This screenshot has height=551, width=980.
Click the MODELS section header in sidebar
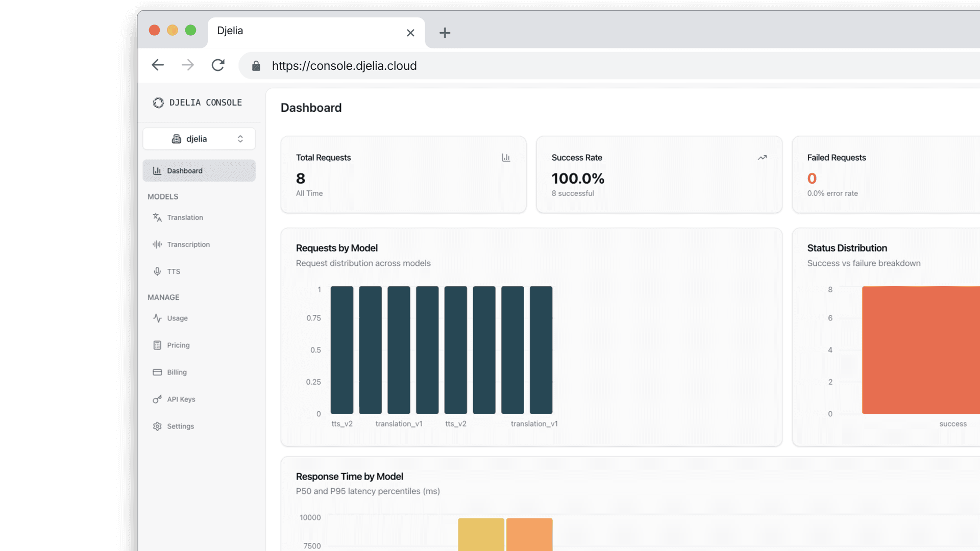click(163, 196)
